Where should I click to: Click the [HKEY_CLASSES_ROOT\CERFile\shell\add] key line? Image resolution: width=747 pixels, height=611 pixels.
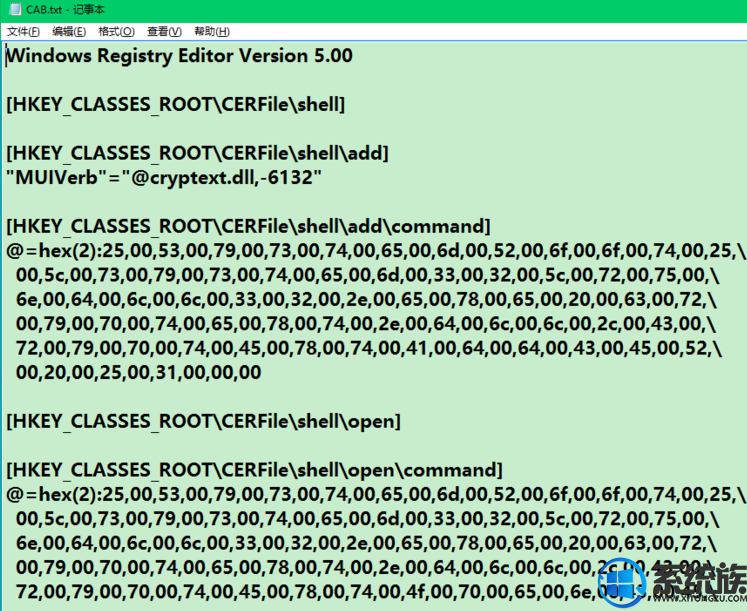[x=197, y=153]
